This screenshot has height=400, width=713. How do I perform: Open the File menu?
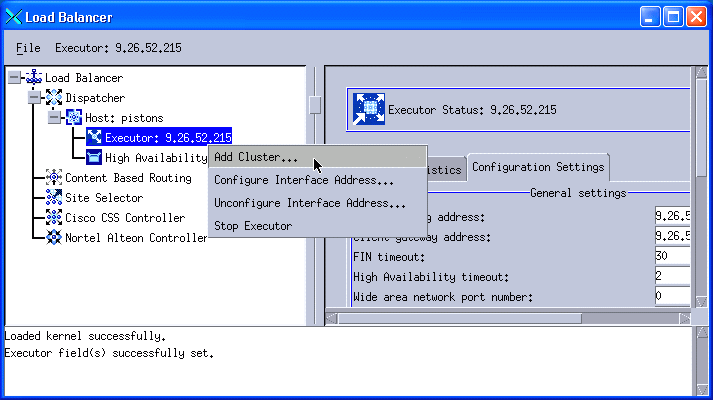pos(28,47)
